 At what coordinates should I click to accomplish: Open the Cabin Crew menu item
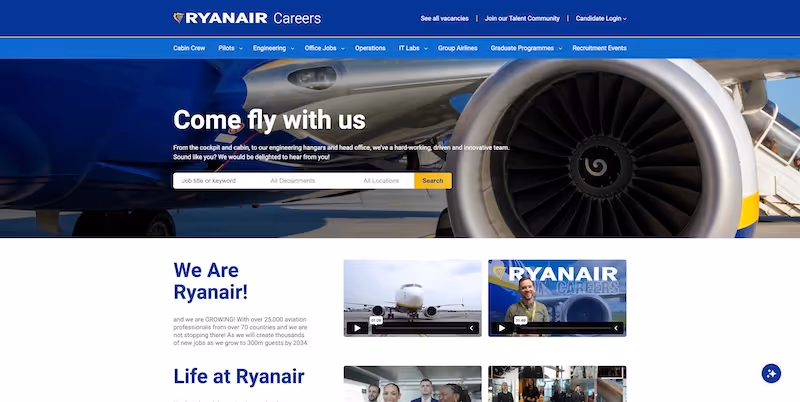[189, 48]
